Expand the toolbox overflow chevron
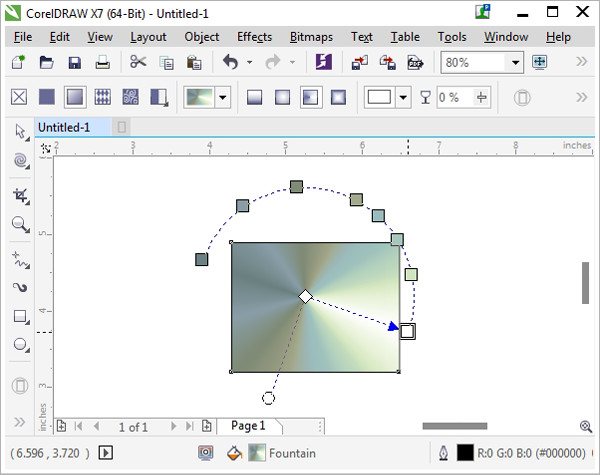The image size is (600, 475). [x=20, y=422]
